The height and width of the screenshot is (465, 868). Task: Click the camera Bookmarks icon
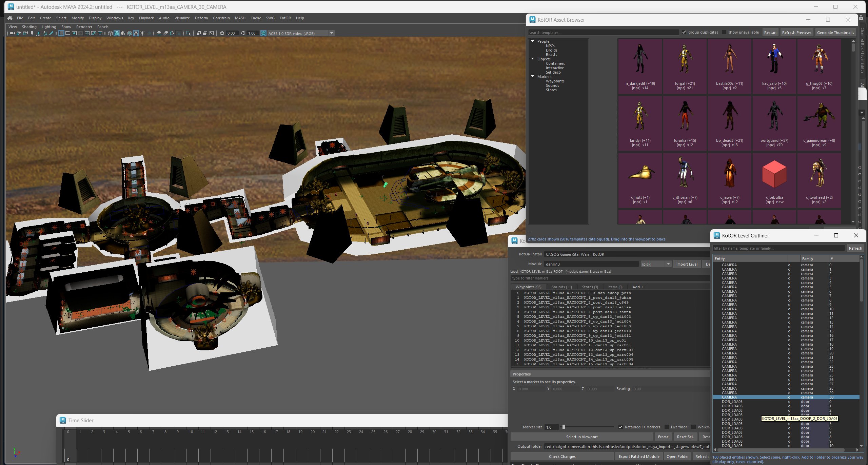tap(32, 33)
